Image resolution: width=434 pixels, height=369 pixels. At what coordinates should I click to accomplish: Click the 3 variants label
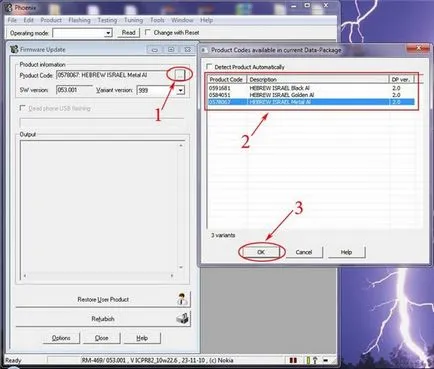click(223, 235)
